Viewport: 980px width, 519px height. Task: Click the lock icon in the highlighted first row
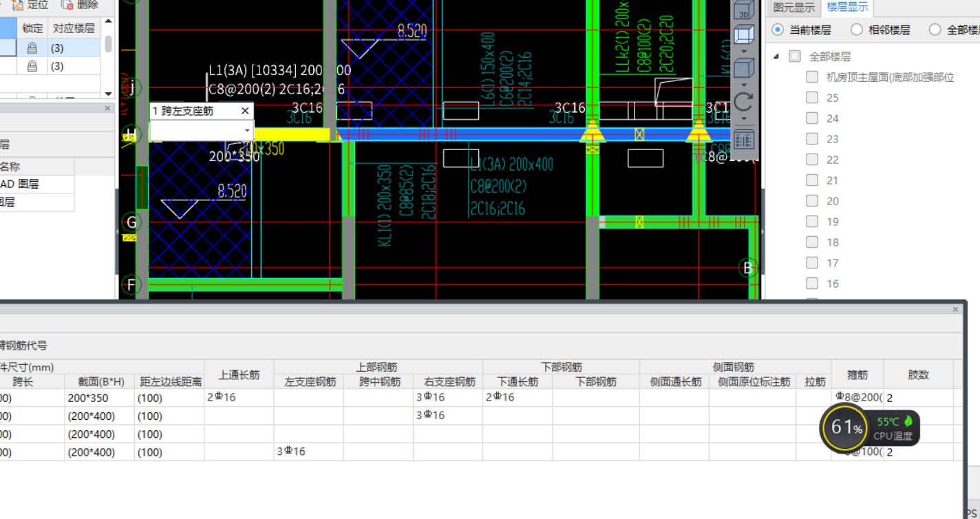[32, 48]
